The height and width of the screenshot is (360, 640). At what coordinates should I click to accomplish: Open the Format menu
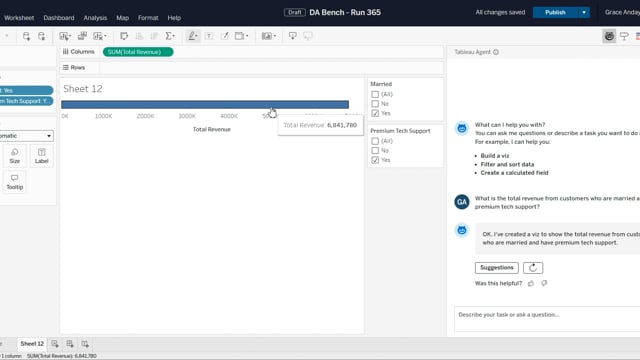coord(148,18)
